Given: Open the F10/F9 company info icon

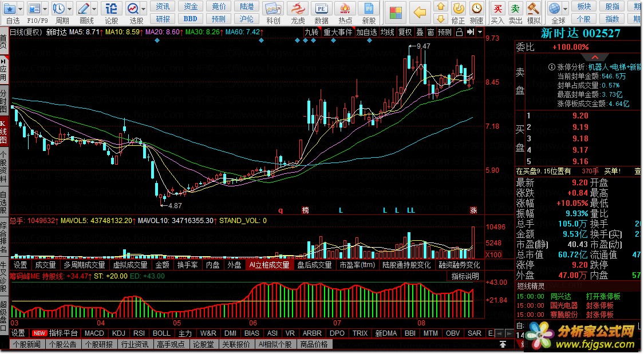Looking at the screenshot, I should [34, 8].
